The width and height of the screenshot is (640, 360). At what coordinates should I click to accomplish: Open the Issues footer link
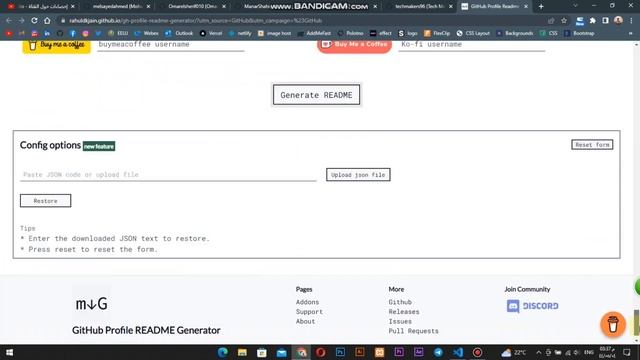pos(400,321)
